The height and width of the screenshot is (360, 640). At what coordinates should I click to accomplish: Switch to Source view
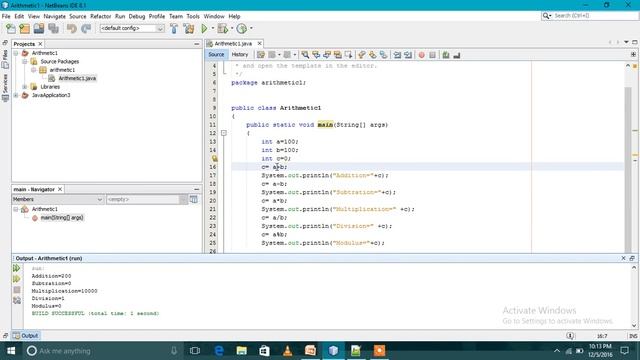tap(216, 55)
